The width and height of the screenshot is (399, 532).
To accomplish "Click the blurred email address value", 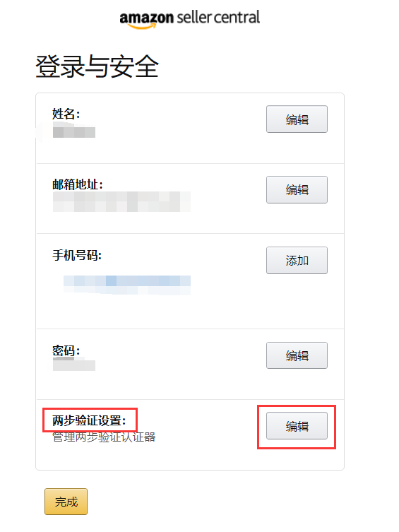I will coord(121,201).
